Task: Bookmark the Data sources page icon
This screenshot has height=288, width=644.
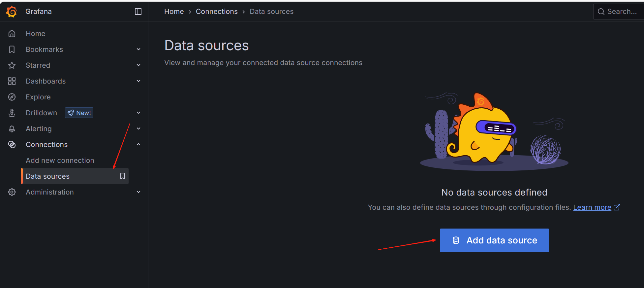Action: click(123, 176)
